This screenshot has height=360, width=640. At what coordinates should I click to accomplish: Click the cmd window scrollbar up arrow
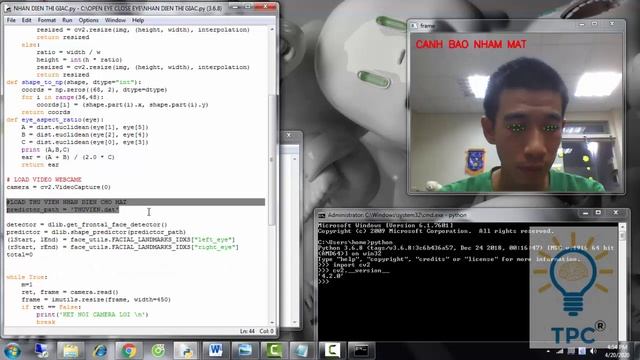622,227
